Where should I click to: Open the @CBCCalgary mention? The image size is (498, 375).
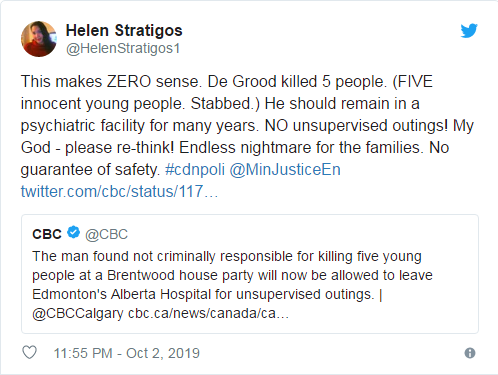coord(78,313)
